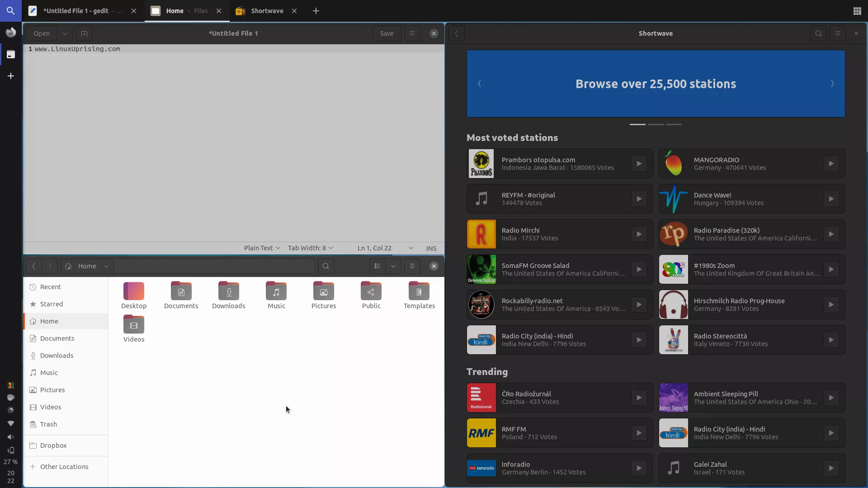Go back in Shortwave header

(457, 33)
